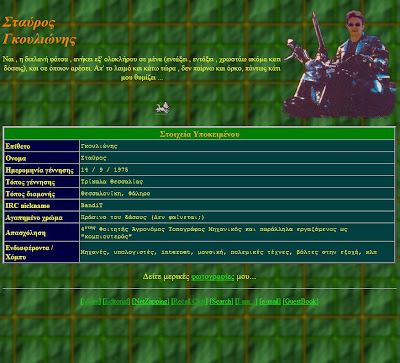The image size is (400, 363).
Task: Click the Θεσσαλονίκη, Φάληρο value
Action: 116,193
